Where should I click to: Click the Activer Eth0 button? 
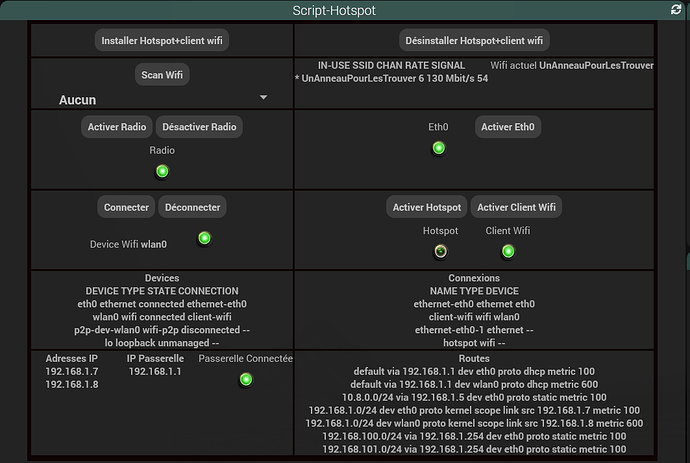click(x=508, y=127)
